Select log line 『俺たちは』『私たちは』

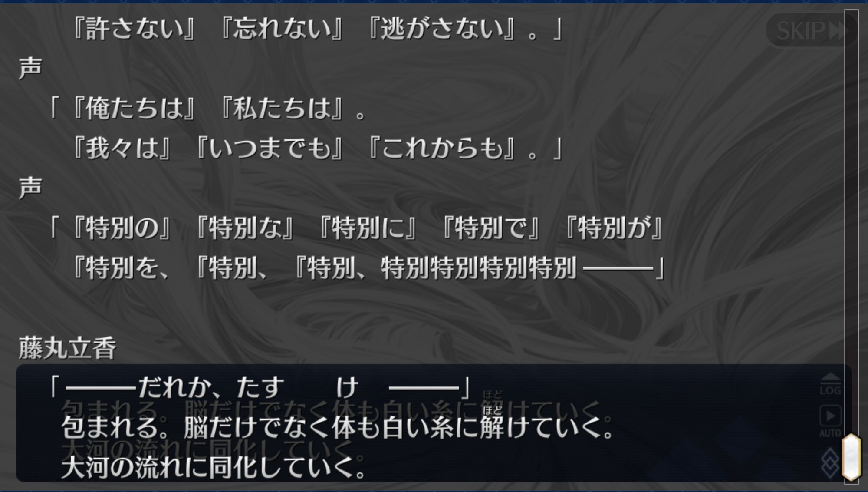coord(207,108)
